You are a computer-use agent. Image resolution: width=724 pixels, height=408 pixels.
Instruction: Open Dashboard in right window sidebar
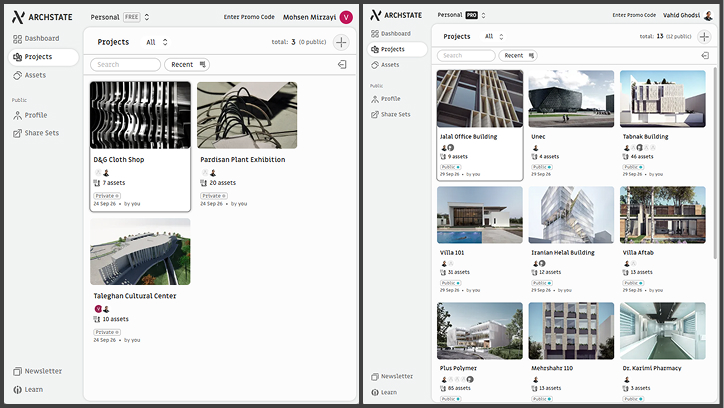pos(391,33)
